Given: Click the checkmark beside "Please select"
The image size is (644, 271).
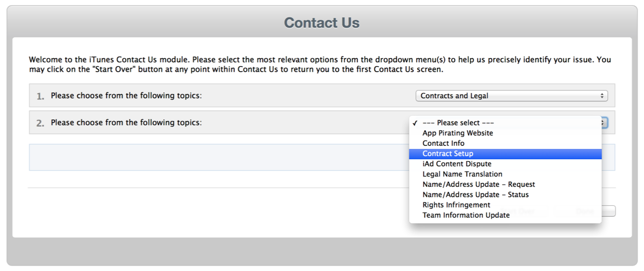Looking at the screenshot, I should click(415, 123).
